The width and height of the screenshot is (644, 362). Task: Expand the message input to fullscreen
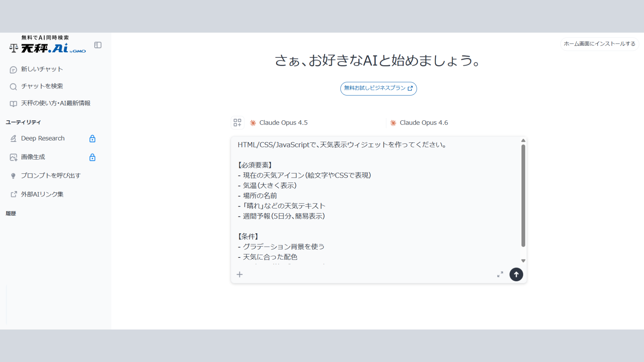coord(500,274)
